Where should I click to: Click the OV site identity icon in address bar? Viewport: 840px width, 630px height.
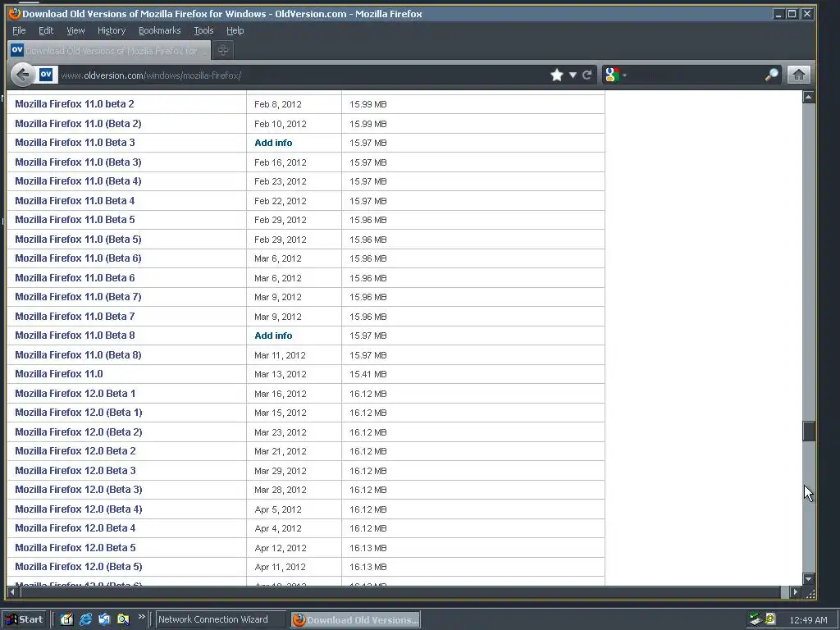coord(46,75)
